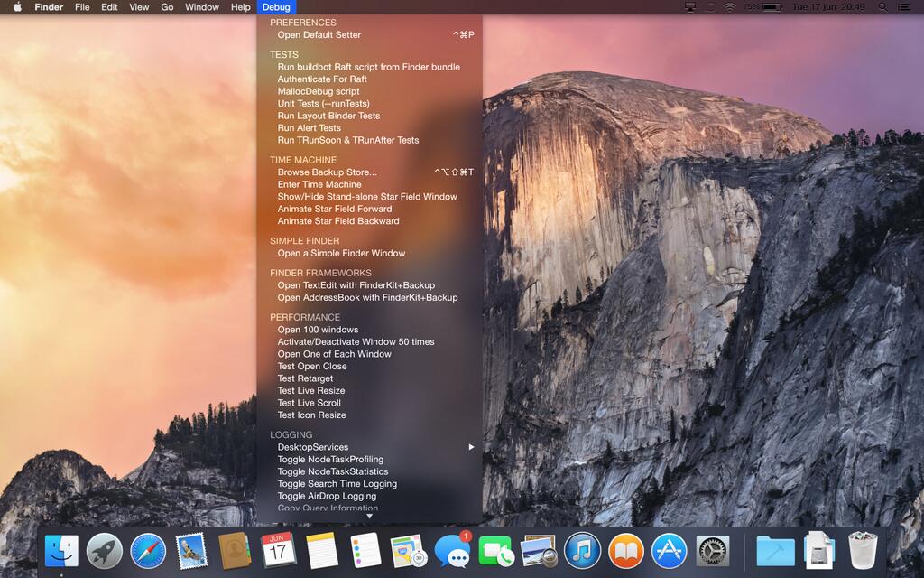This screenshot has width=924, height=578.
Task: Choose Enter Time Machine
Action: point(369,184)
